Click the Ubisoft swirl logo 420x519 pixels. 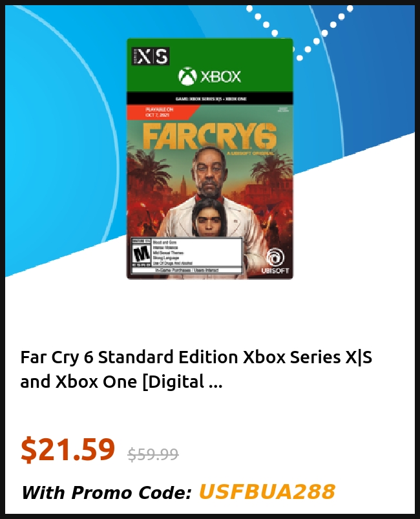point(275,257)
